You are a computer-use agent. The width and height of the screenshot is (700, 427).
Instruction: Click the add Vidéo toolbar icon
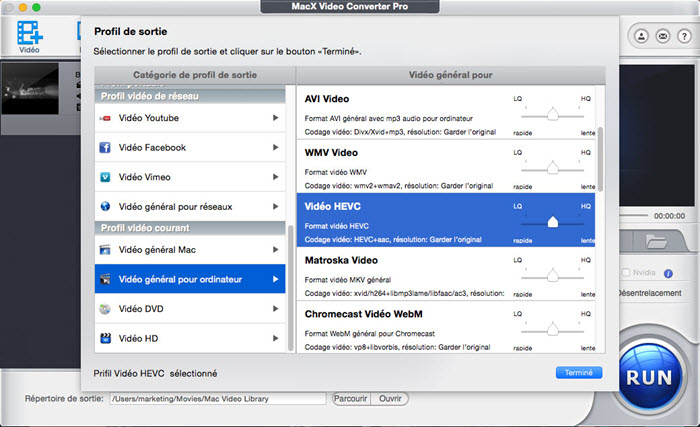point(30,35)
